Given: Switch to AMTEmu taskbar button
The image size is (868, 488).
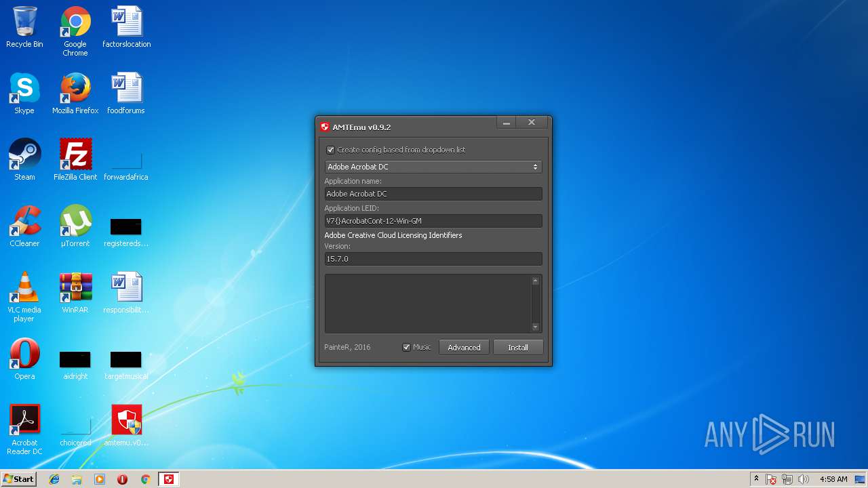Looking at the screenshot, I should click(169, 479).
